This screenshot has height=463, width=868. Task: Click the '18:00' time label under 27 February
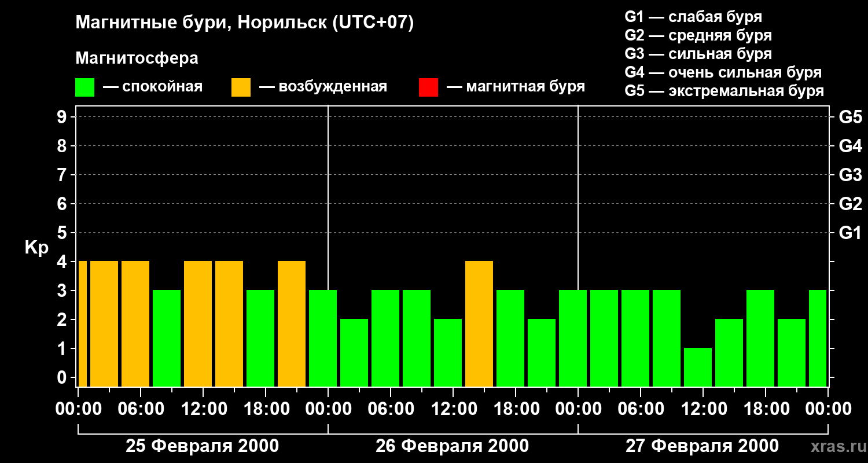point(766,409)
